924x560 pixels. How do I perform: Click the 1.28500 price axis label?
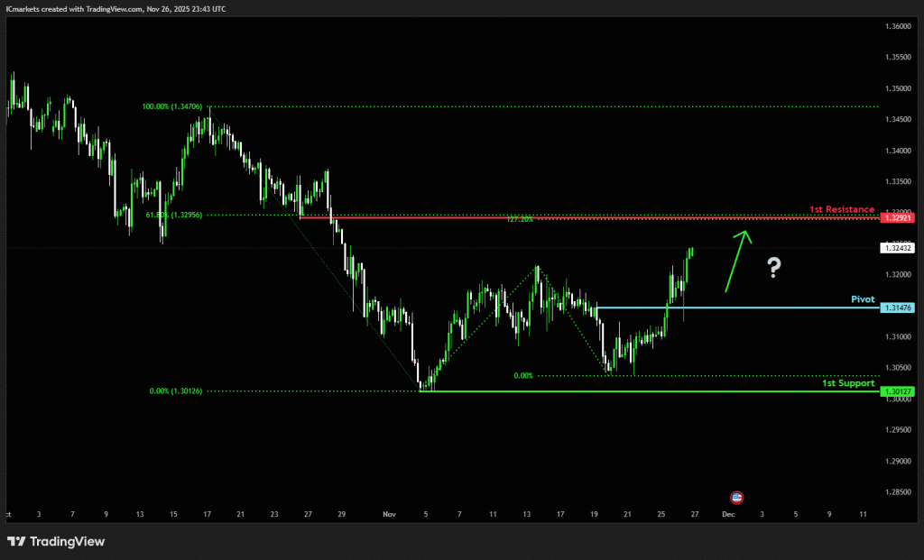900,492
